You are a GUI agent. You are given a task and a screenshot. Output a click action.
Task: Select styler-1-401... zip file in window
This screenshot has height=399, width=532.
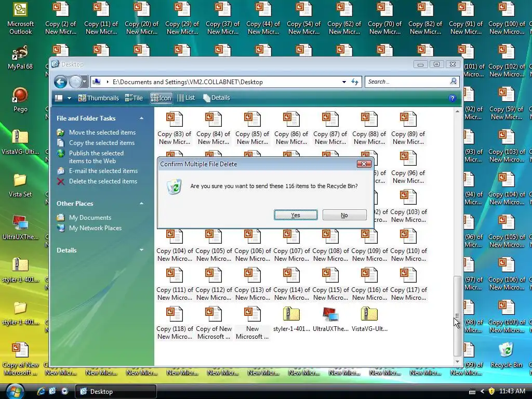(291, 320)
